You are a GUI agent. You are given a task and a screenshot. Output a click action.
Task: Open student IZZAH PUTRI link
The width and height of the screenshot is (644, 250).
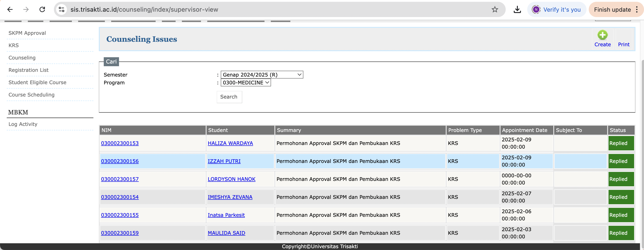(x=224, y=161)
